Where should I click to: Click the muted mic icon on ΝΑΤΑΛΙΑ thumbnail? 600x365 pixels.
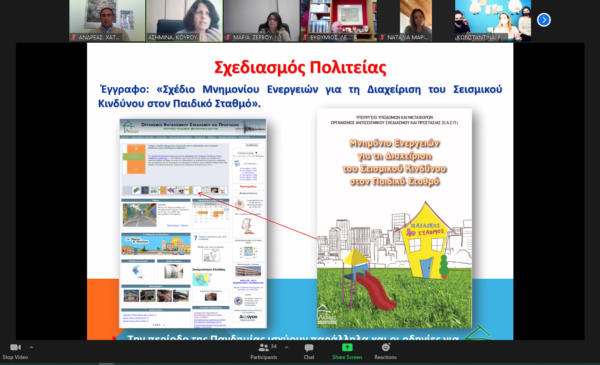point(383,37)
